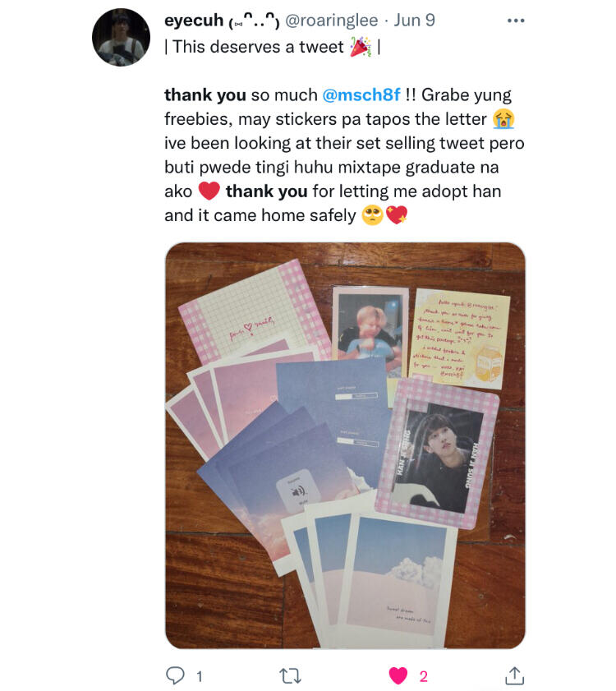Open the eyecuh profile avatar
Screen dimensions: 616x691
tap(122, 38)
